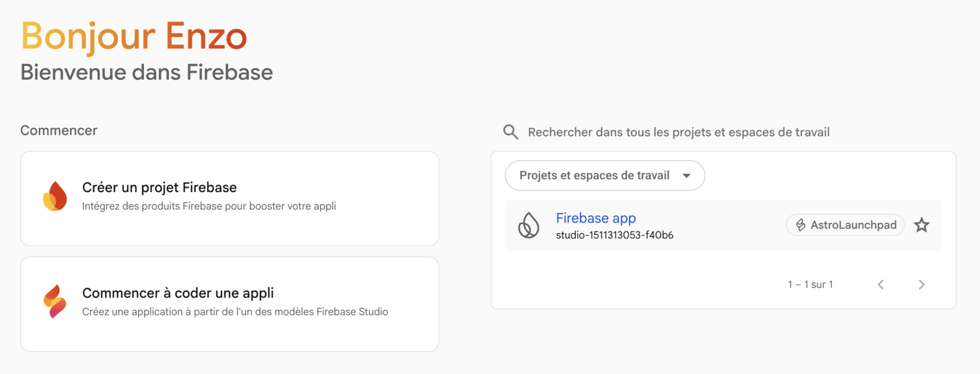Click the Studio icon inside AstroLaunchpad chip
This screenshot has width=980, height=374.
800,225
